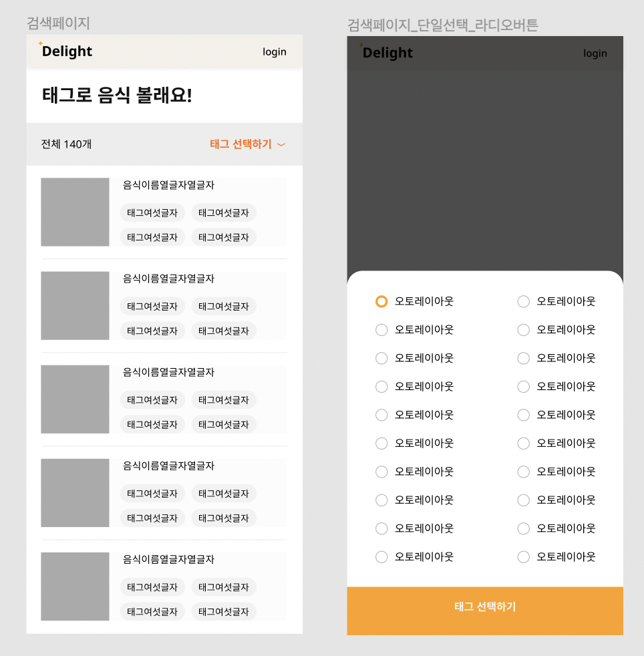This screenshot has width=644, height=656.
Task: Choose the bottom radio button in left column
Action: click(381, 556)
